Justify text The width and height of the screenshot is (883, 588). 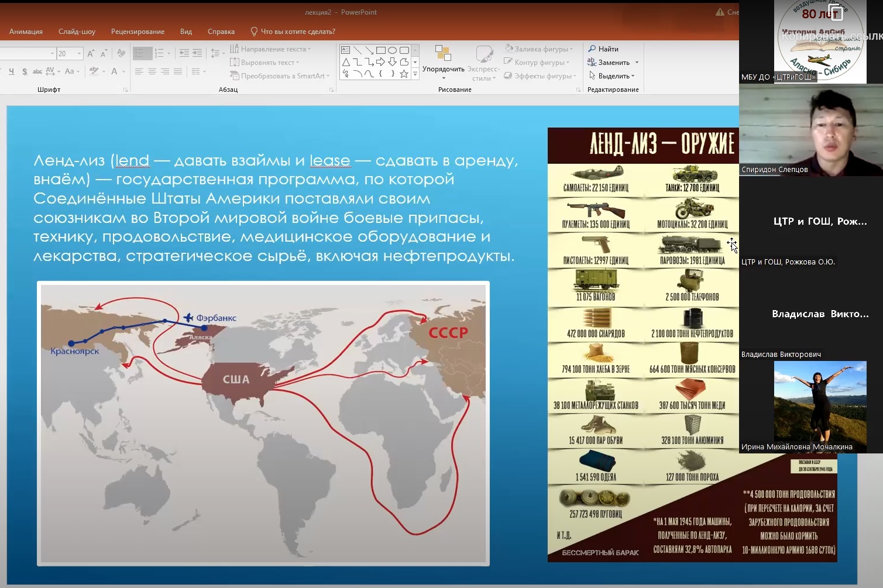178,71
